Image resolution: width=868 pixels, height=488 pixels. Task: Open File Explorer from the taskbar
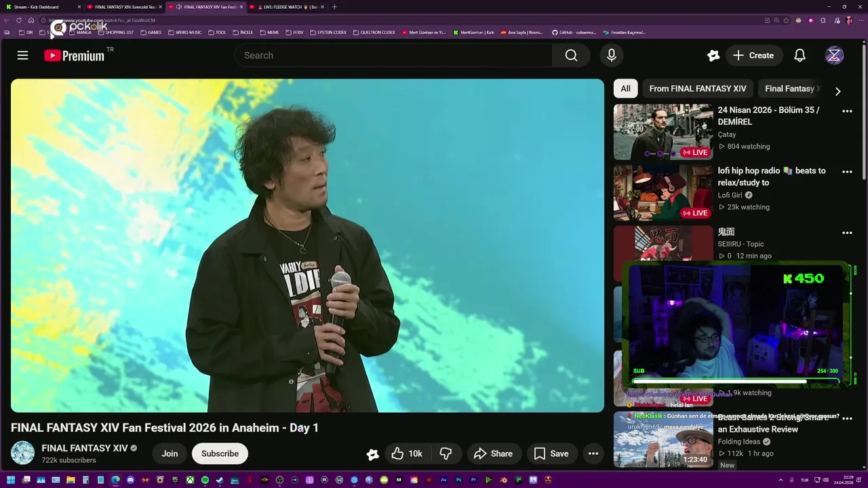[71, 481]
